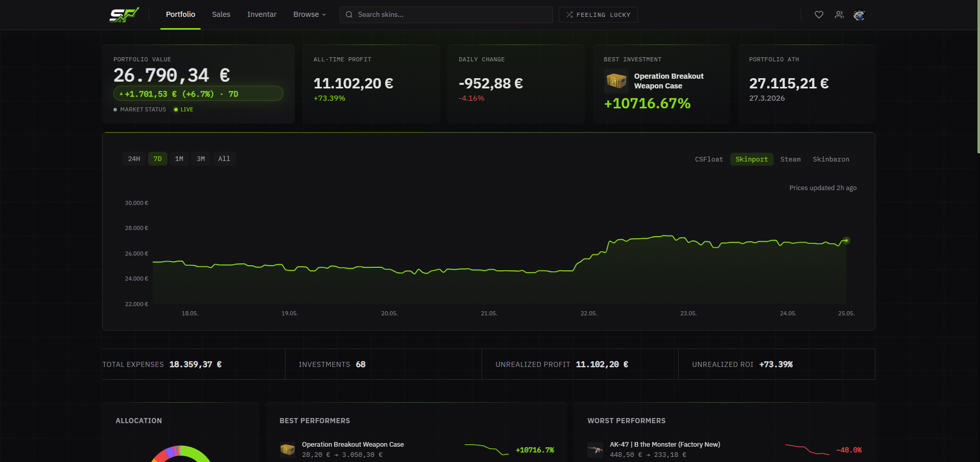Click the +10716.67% best investment figure
This screenshot has height=462, width=980.
pyautogui.click(x=647, y=104)
